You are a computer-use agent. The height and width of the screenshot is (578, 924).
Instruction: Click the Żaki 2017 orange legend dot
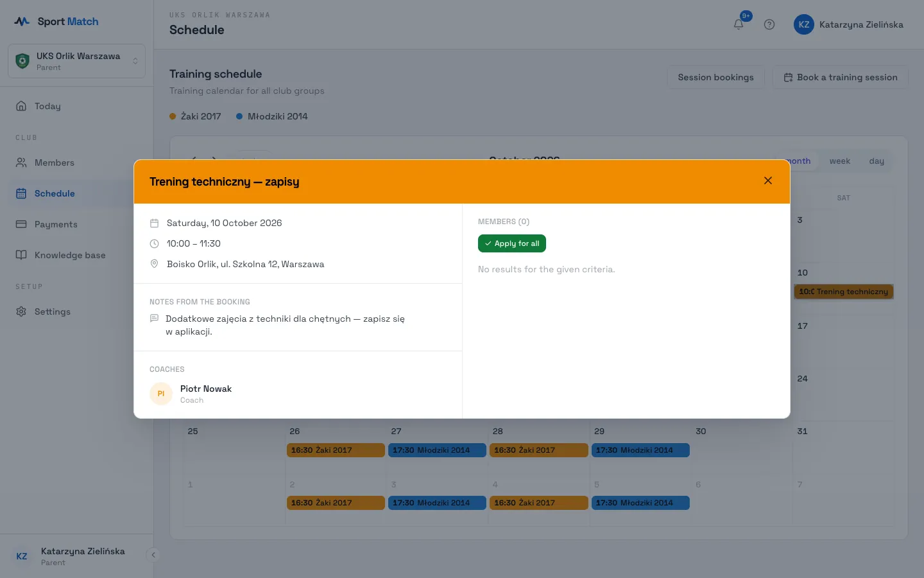coord(173,116)
